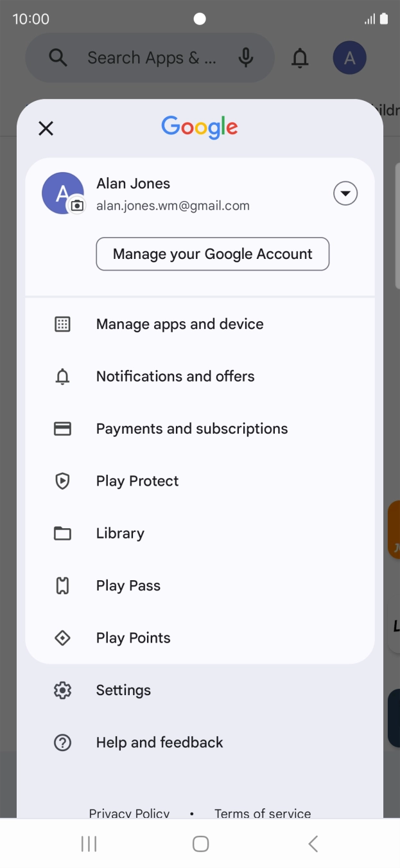Tap the Notifications and offers bell icon
Screen dimensions: 400x868
[62, 376]
